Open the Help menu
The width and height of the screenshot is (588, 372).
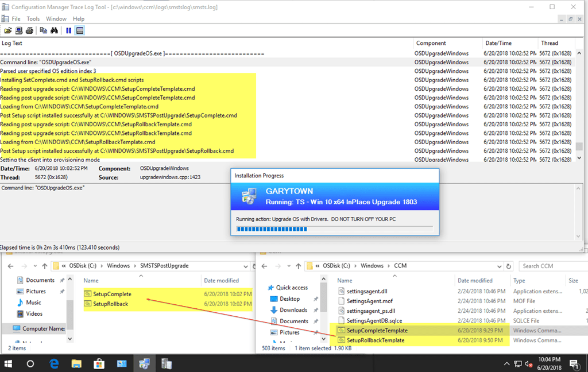pos(79,19)
